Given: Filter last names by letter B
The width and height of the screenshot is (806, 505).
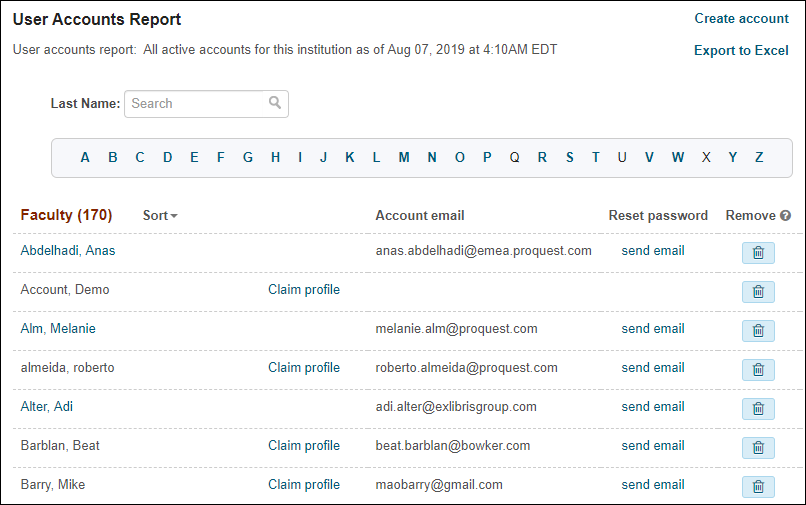Looking at the screenshot, I should 113,157.
